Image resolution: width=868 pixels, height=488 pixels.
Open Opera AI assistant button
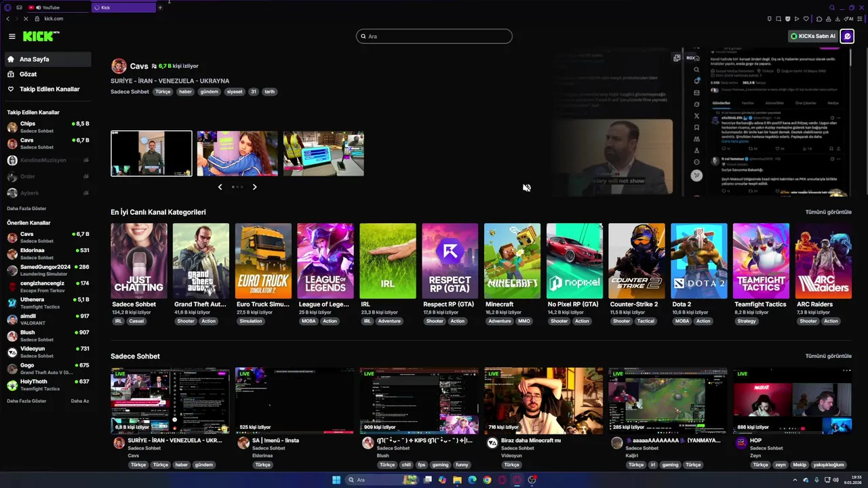click(848, 19)
